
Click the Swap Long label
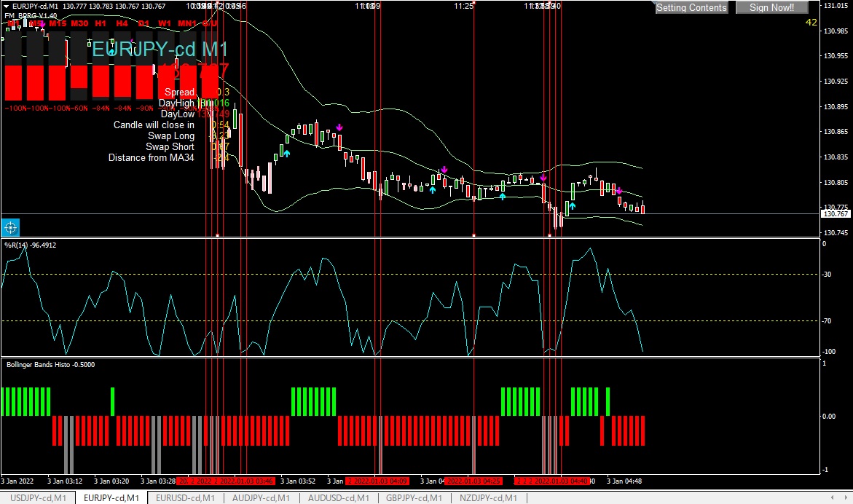170,135
